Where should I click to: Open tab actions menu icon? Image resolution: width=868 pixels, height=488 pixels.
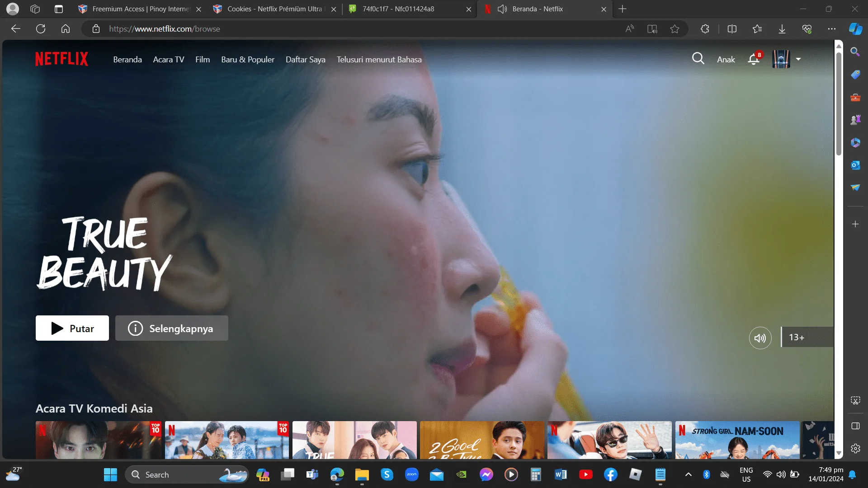59,9
